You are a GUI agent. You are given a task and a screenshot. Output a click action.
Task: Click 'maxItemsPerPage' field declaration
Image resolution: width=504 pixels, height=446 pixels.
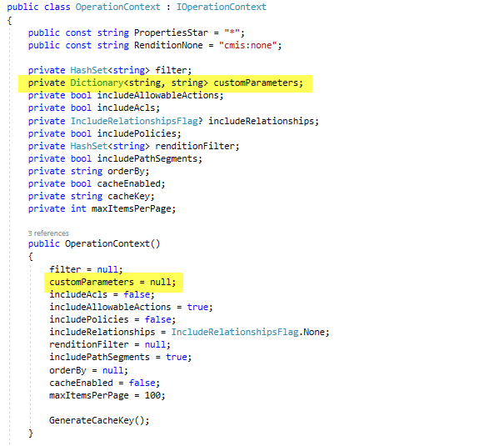(131, 208)
